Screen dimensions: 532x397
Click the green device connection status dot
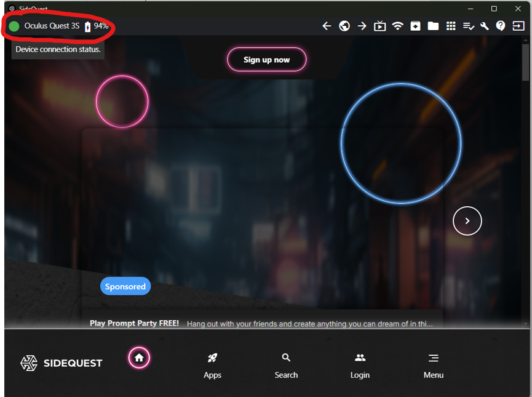coord(14,26)
